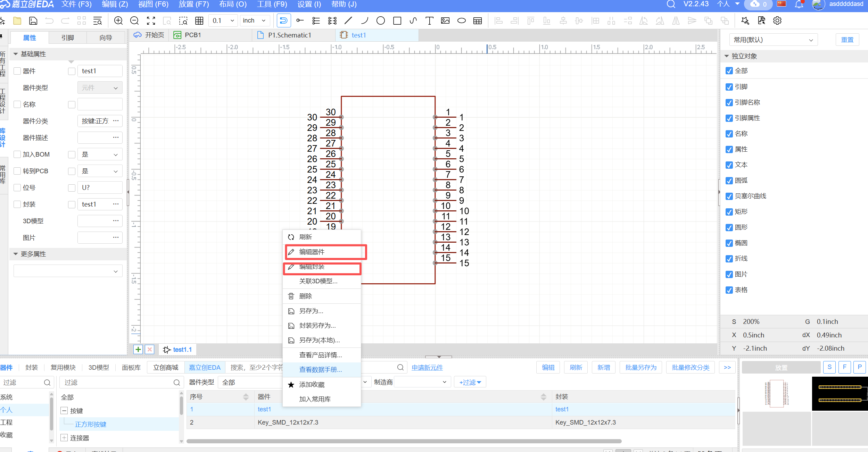Click the insert image tool icon
Viewport: 868px width, 452px height.
coord(445,21)
